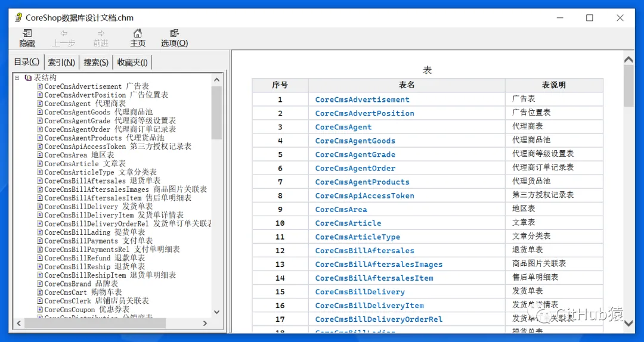The width and height of the screenshot is (644, 342).
Task: Open CoreCmsBillAftersales link in table
Action: 365,250
